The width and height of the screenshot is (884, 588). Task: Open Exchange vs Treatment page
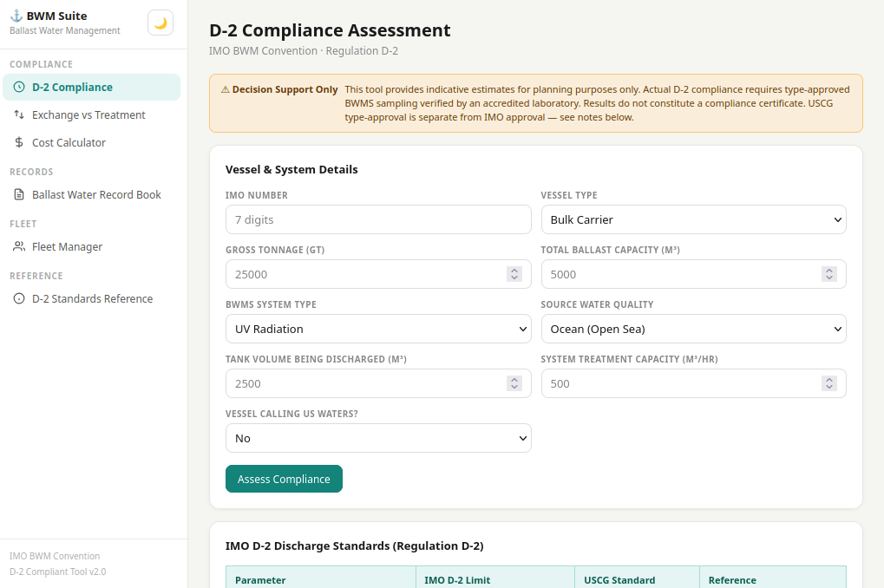click(88, 114)
